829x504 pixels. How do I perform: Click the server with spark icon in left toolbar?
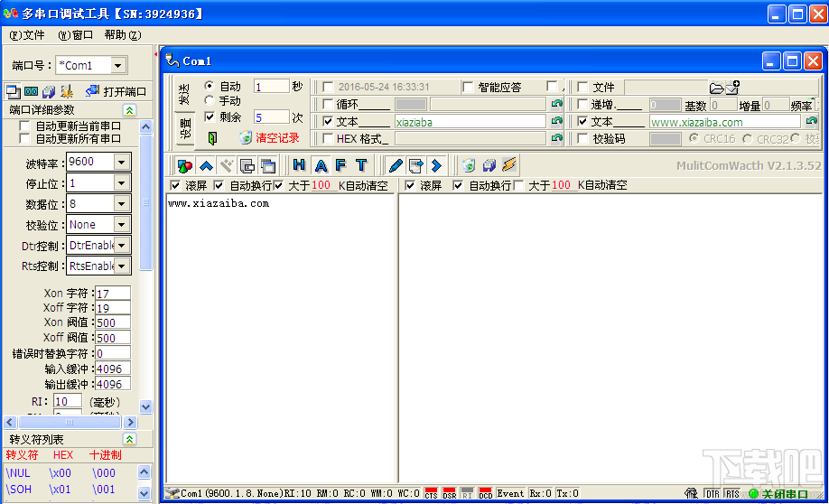67,91
